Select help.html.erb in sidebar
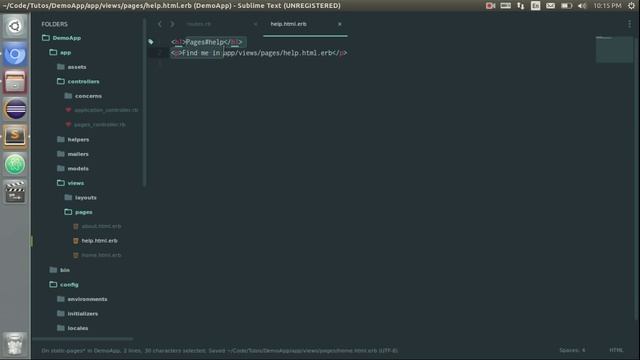 [96, 241]
